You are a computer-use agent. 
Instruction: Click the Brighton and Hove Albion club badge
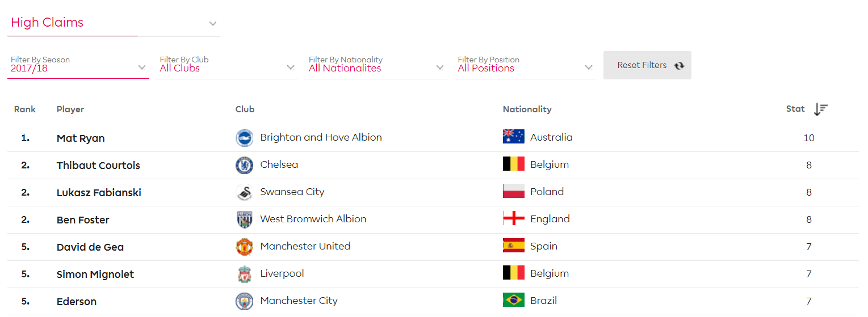point(244,138)
